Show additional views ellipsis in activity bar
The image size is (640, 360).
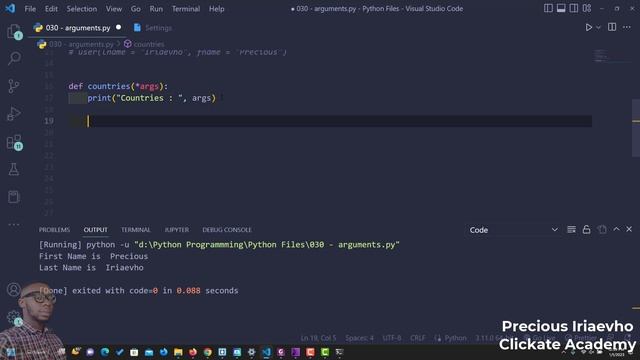click(13, 224)
